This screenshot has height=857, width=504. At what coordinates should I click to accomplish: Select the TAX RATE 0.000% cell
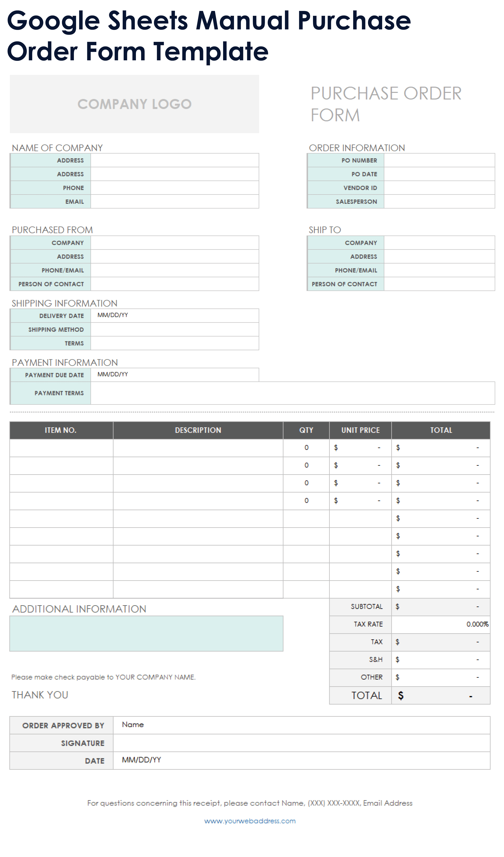click(441, 624)
